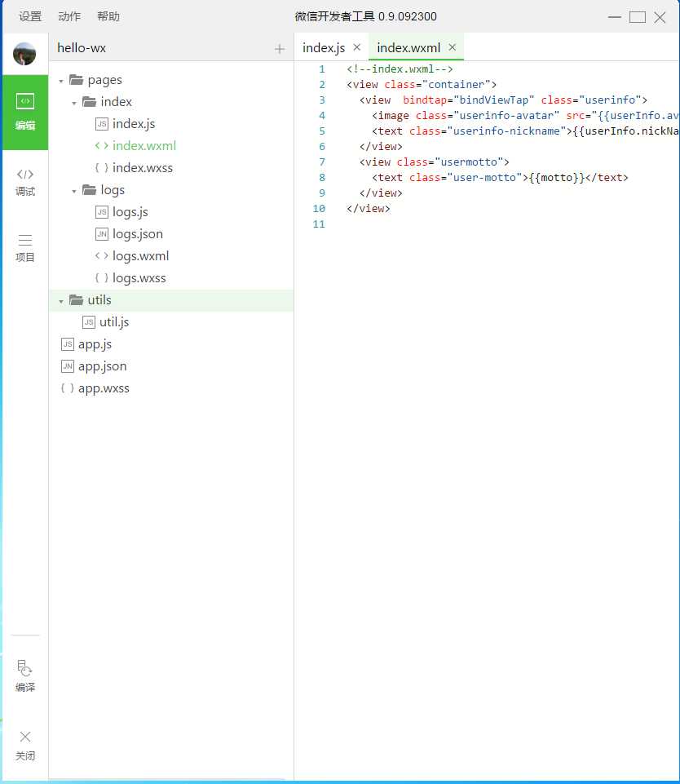Image resolution: width=680 pixels, height=784 pixels.
Task: Switch to the index.js tab
Action: click(323, 47)
